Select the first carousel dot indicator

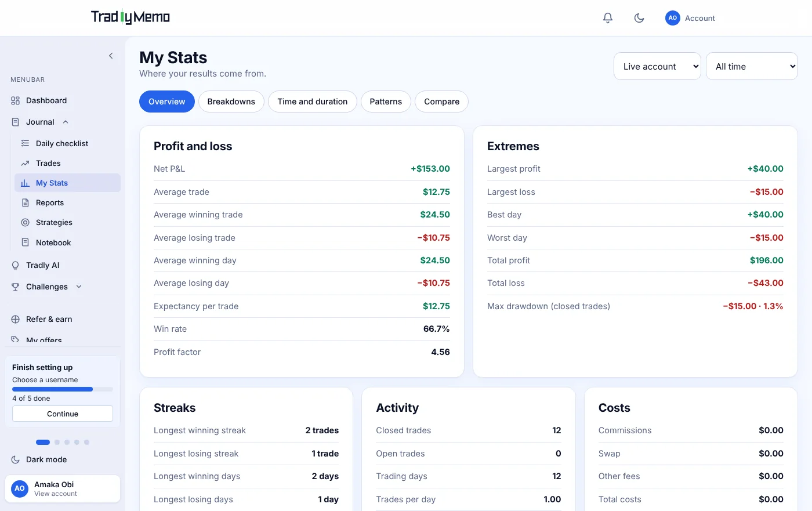[x=43, y=442]
